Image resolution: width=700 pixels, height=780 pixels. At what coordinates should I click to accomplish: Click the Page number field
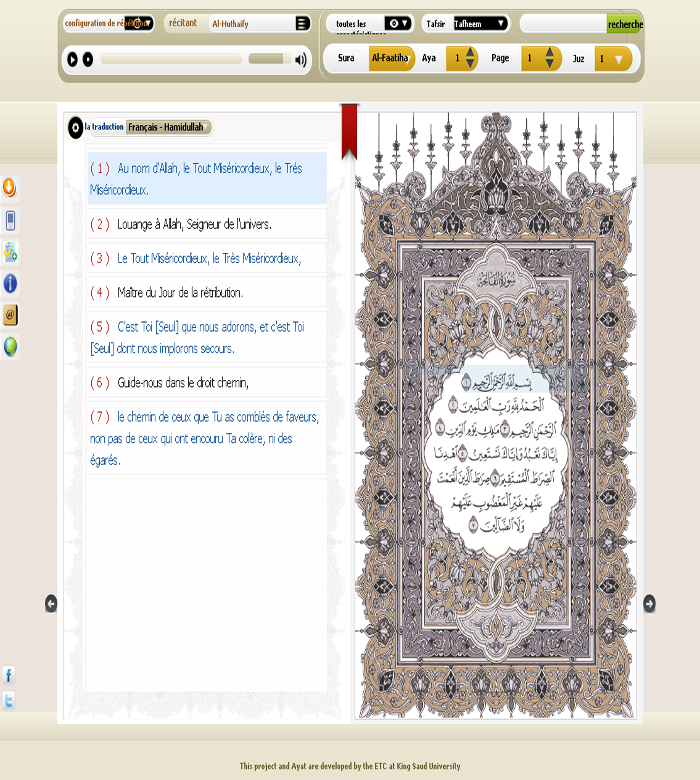[x=532, y=58]
